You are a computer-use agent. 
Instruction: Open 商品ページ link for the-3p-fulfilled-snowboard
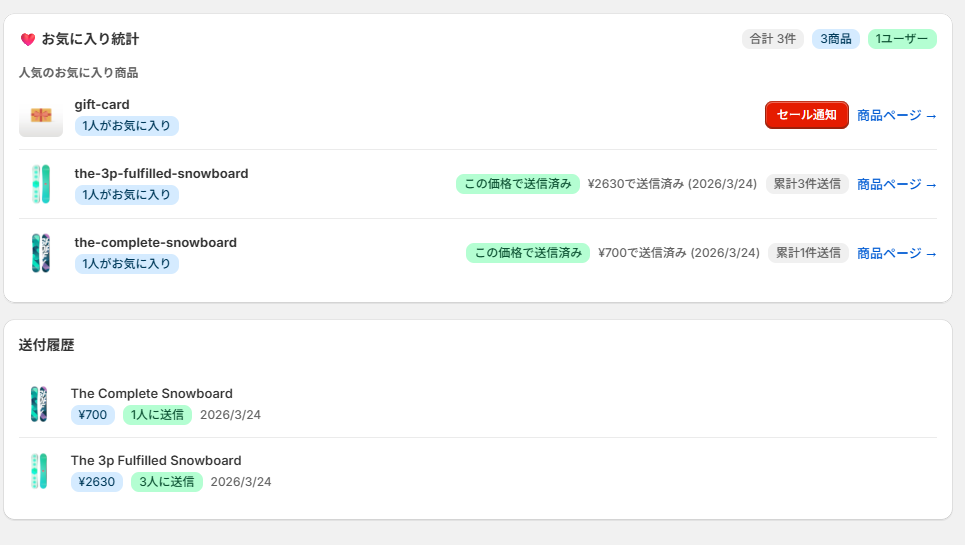pyautogui.click(x=896, y=185)
